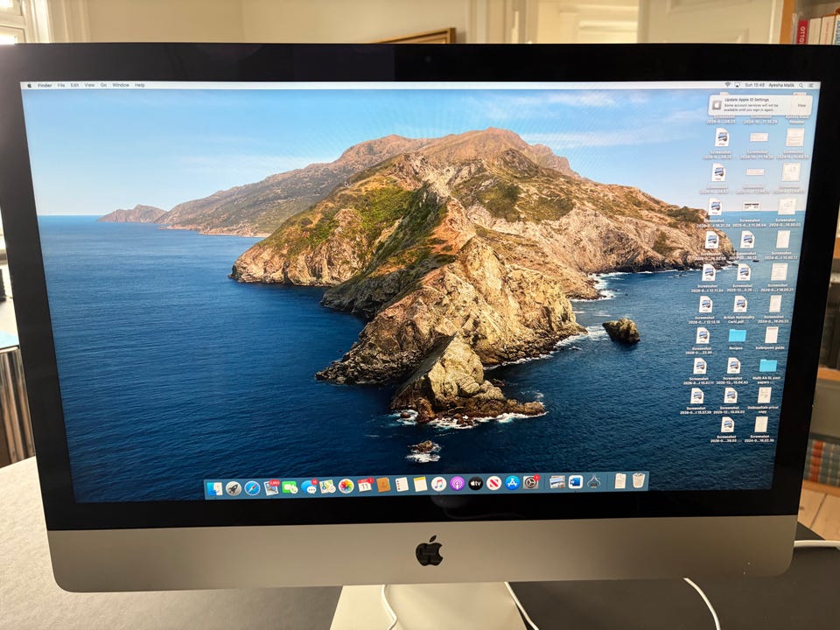The image size is (840, 630).
Task: Open Launchpad in the Dock
Action: [x=233, y=488]
